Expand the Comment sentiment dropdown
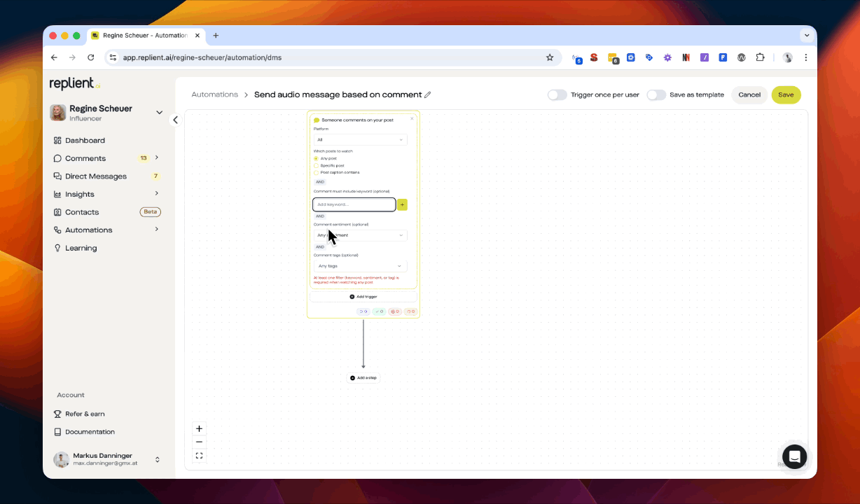860x504 pixels. (360, 235)
